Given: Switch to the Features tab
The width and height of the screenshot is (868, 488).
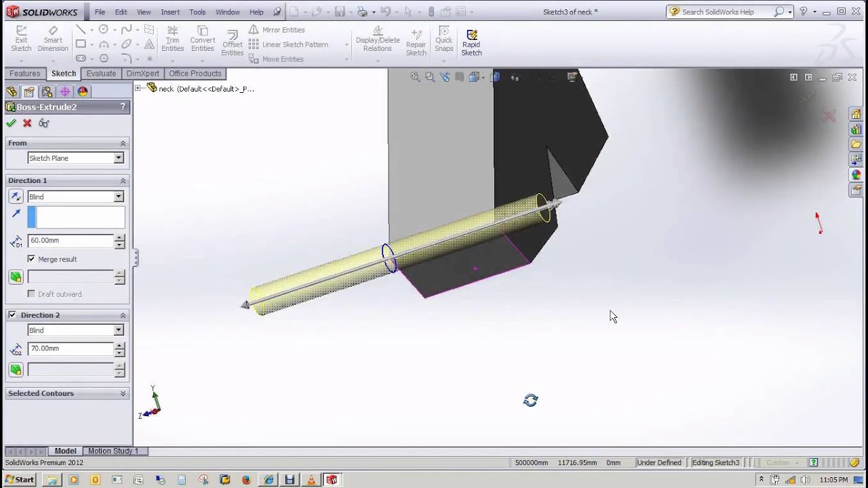Looking at the screenshot, I should [x=25, y=74].
